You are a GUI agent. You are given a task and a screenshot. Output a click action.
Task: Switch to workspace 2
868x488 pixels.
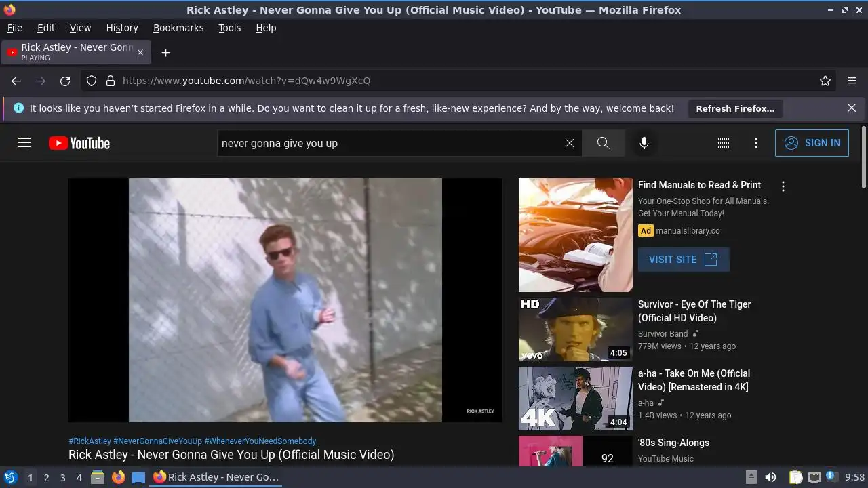46,478
